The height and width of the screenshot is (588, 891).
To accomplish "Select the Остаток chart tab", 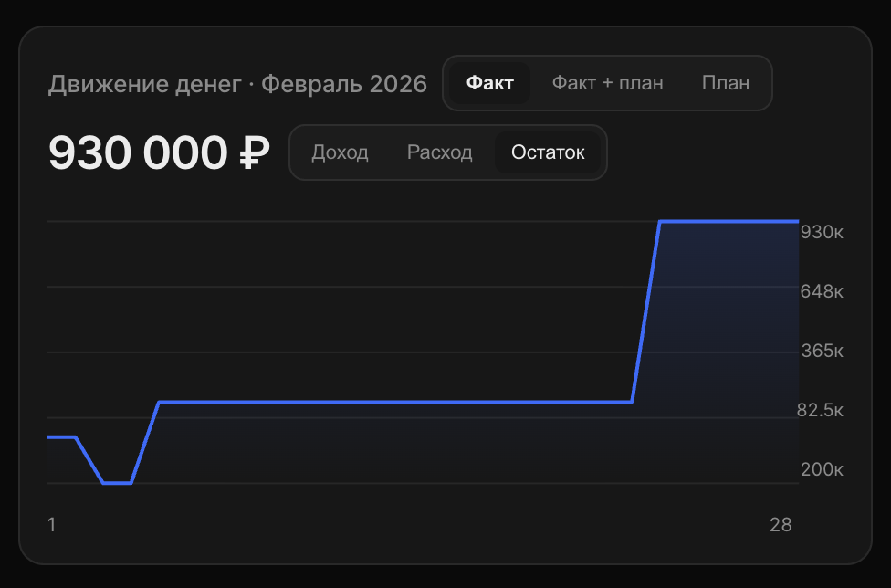I will pyautogui.click(x=548, y=152).
